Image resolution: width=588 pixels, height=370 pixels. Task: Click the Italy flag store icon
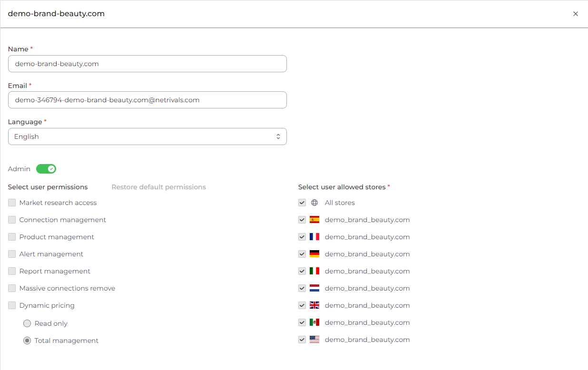tap(314, 271)
